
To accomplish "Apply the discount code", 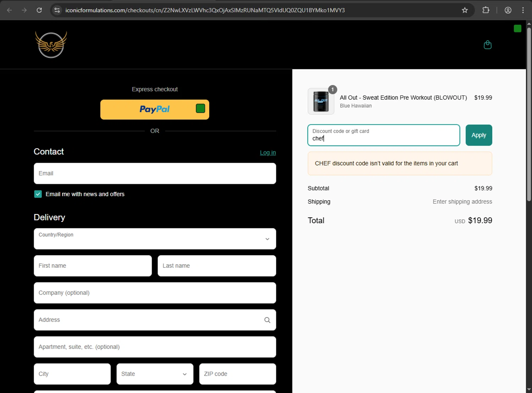I will tap(479, 135).
